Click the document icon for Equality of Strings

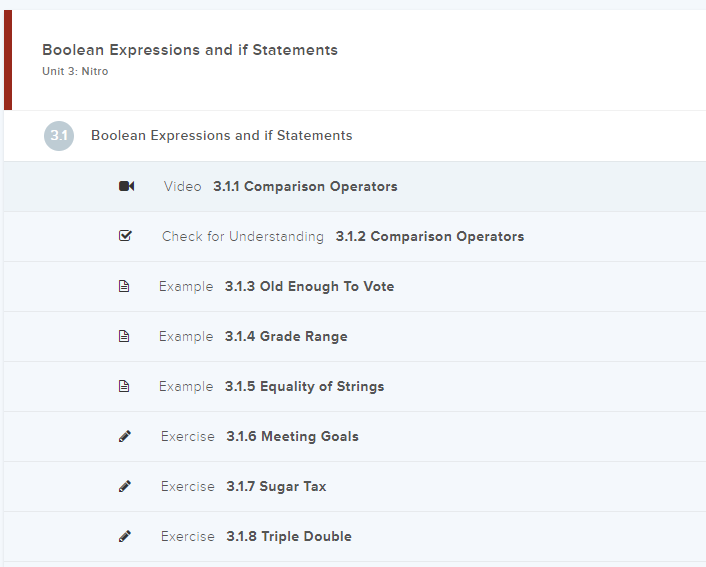pyautogui.click(x=125, y=386)
